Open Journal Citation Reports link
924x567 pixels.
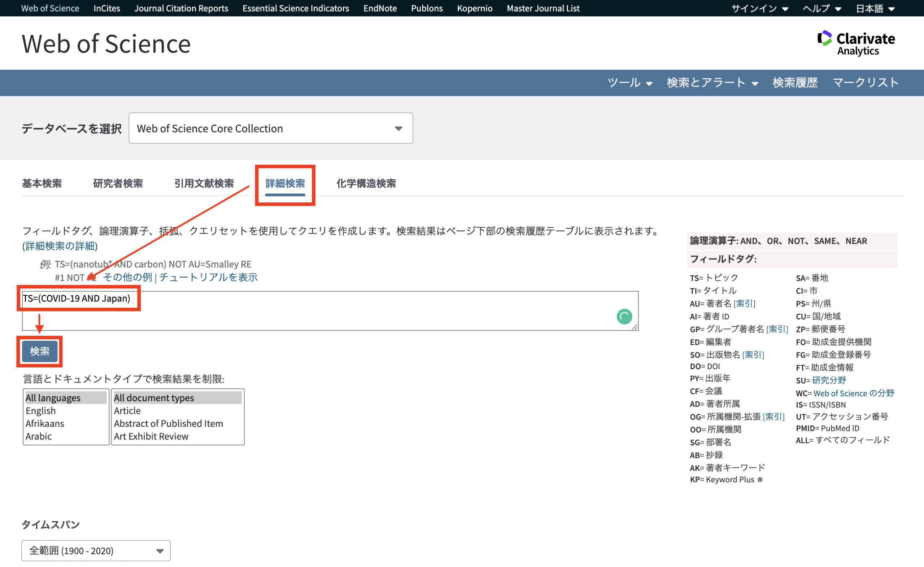[181, 8]
